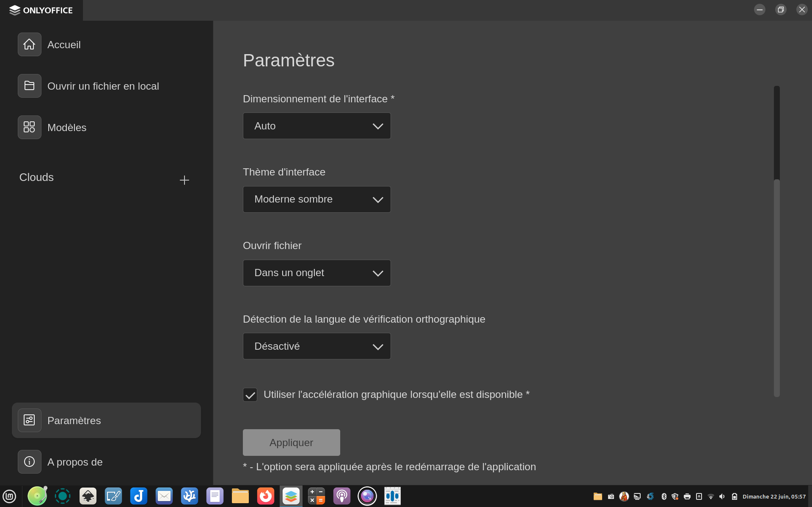Click the folder icon for opening local files
The image size is (812, 507).
tap(29, 86)
